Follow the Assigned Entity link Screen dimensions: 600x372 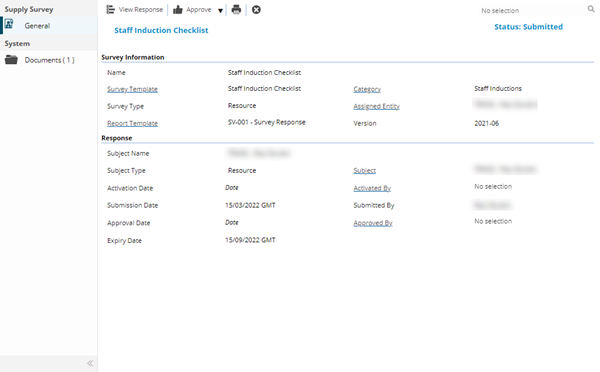(x=377, y=106)
